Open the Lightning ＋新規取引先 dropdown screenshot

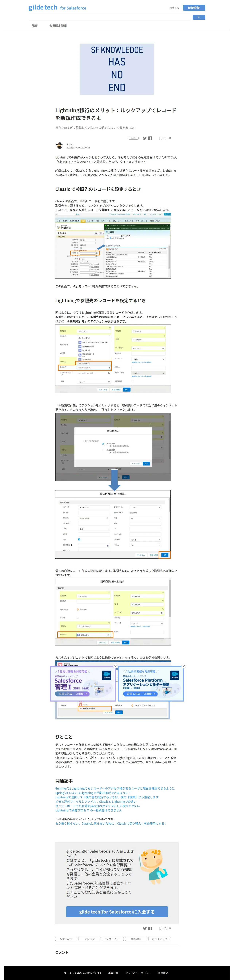click(x=113, y=359)
